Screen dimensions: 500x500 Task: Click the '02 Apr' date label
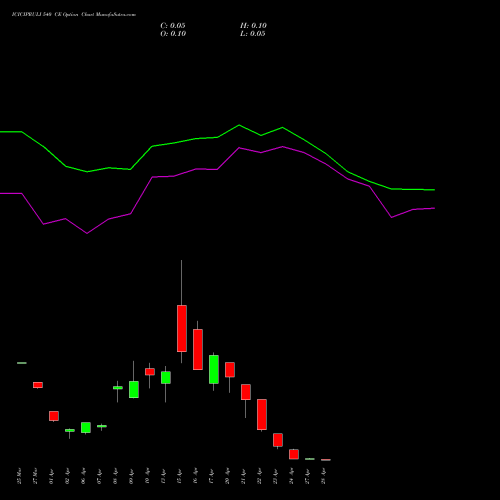(67, 476)
